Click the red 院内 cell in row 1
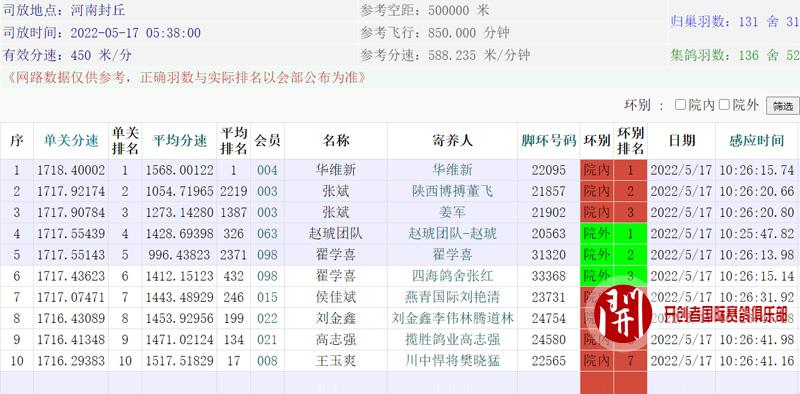Viewport: 800px width, 394px height. point(597,170)
